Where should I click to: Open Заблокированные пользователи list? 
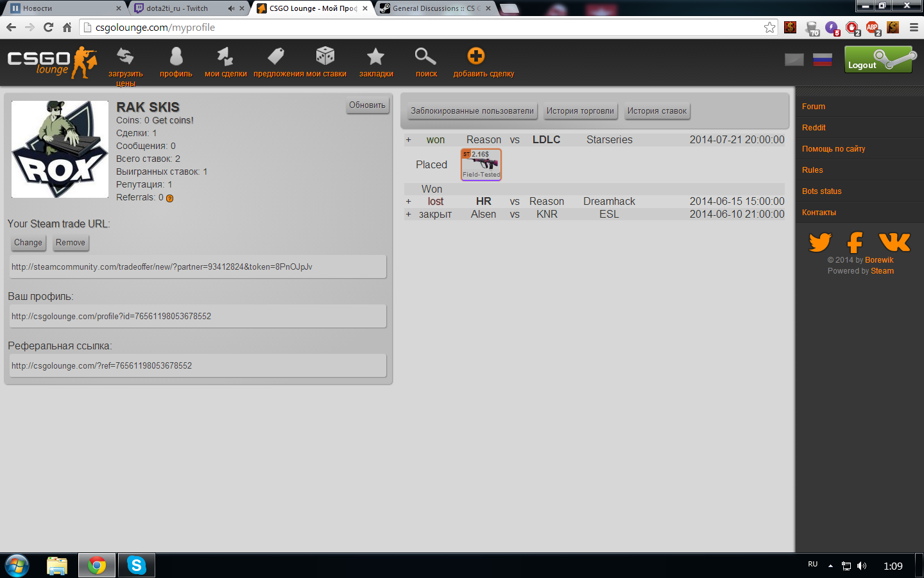472,111
